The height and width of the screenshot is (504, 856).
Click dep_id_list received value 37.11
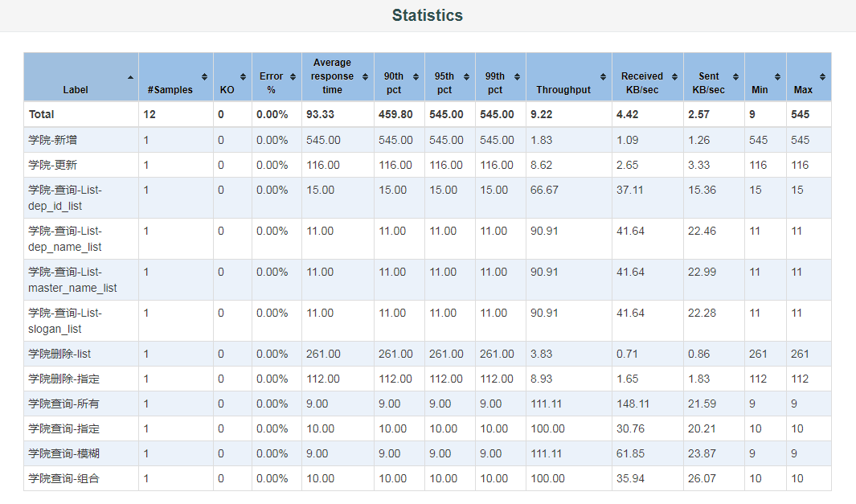click(x=630, y=190)
